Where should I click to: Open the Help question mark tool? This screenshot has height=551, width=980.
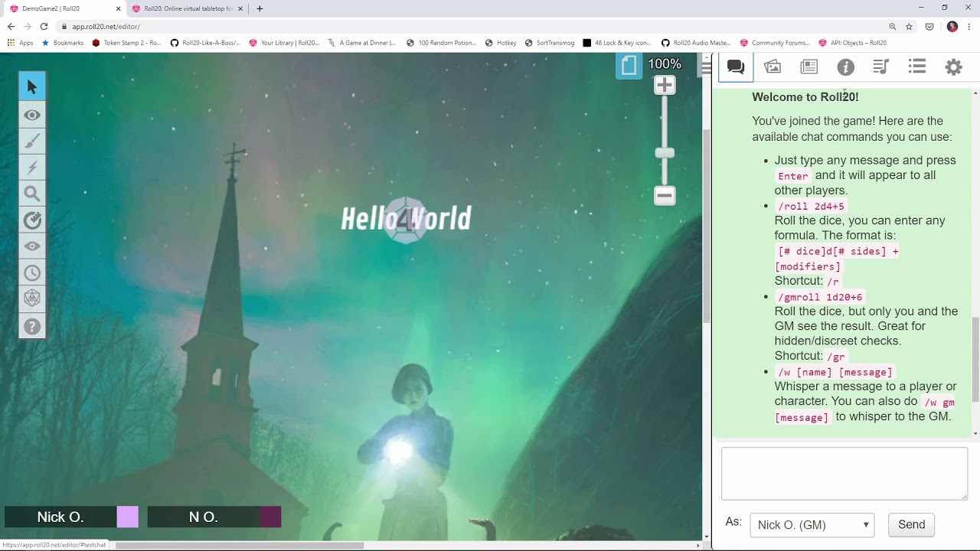pyautogui.click(x=32, y=326)
